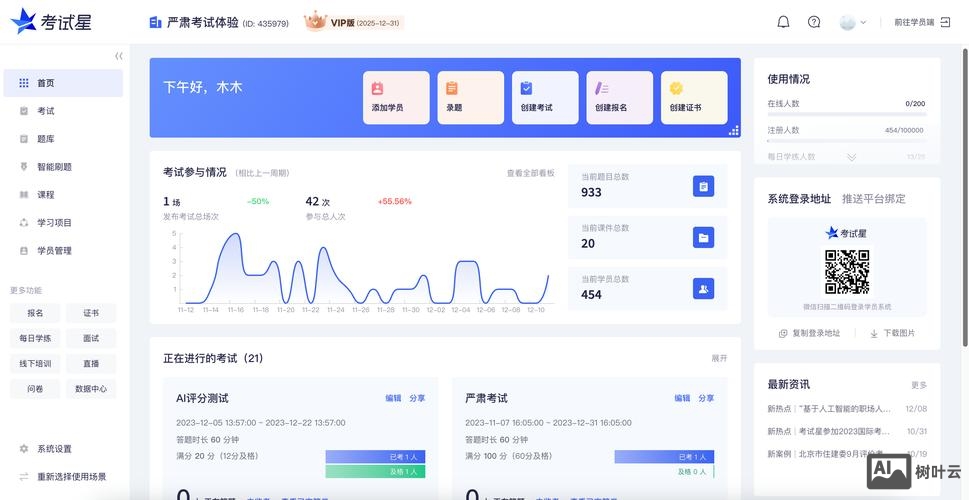Go to the student portal 前往学员端
Screen dimensions: 969x500
coord(923,22)
